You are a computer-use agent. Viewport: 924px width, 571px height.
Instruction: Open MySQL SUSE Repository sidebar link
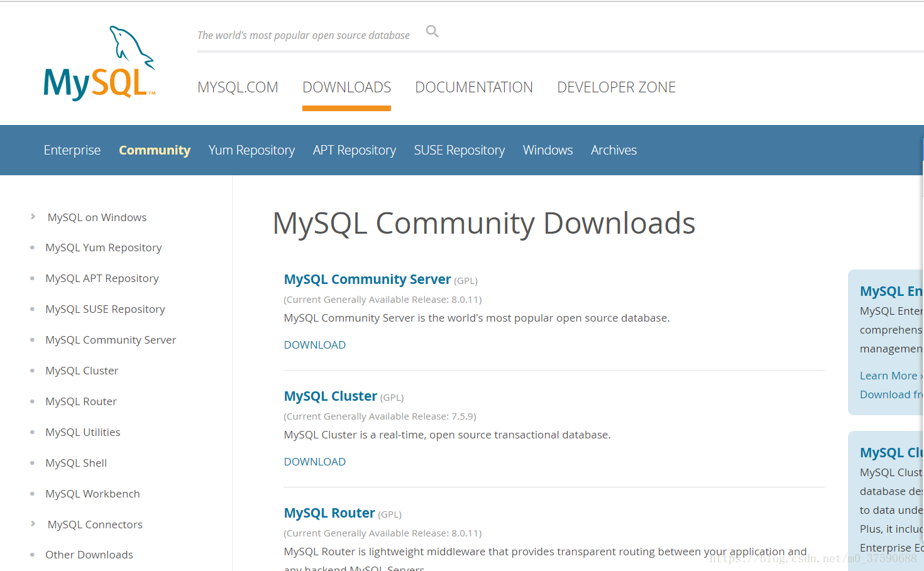(105, 309)
